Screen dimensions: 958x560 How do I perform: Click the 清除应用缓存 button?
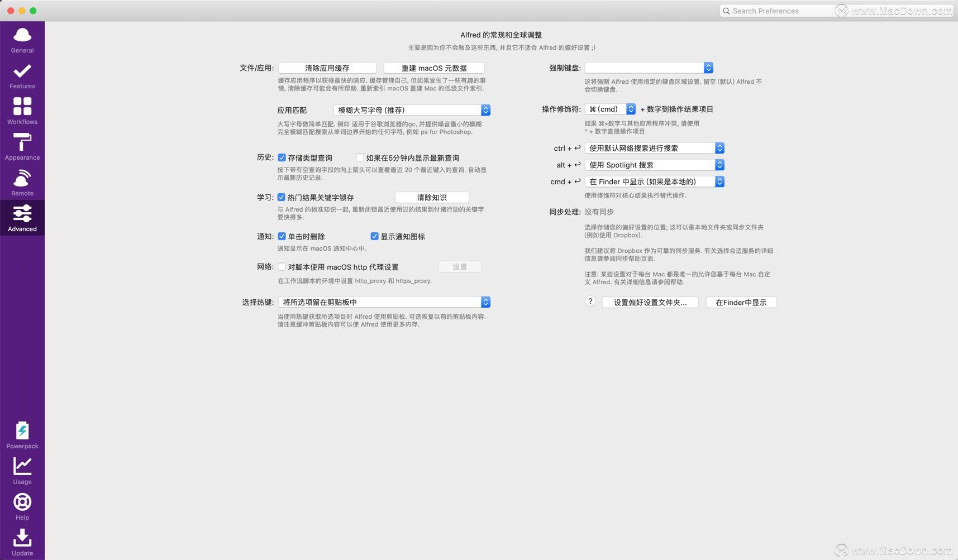[327, 68]
